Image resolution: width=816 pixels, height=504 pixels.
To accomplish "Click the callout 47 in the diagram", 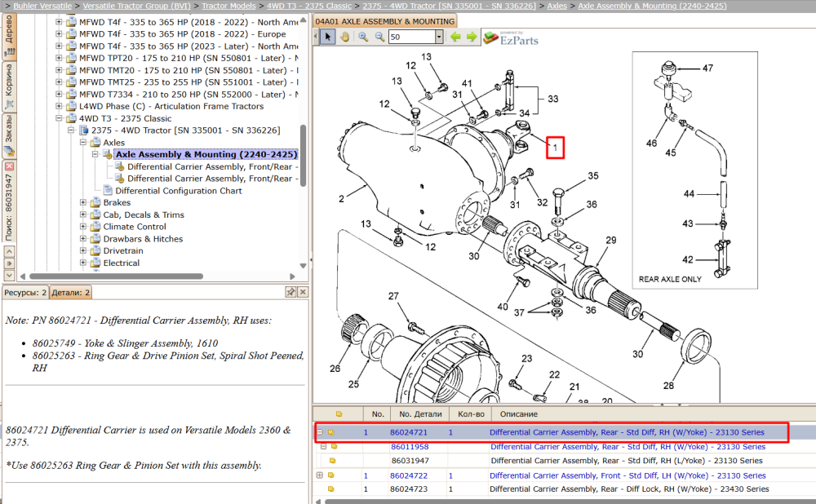I will click(x=707, y=69).
